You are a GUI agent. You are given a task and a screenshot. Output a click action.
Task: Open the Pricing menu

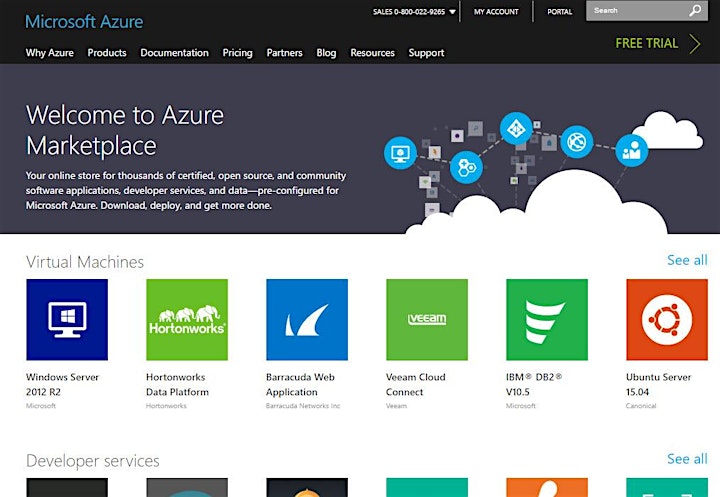[237, 53]
